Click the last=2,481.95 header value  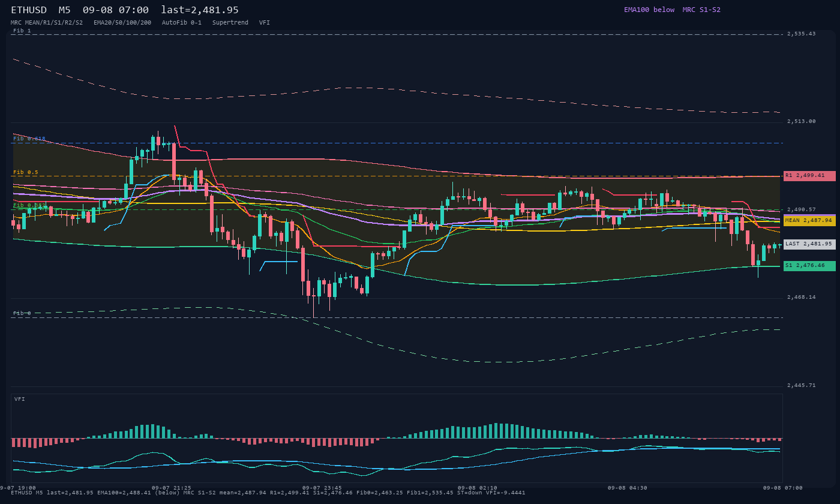tap(200, 10)
